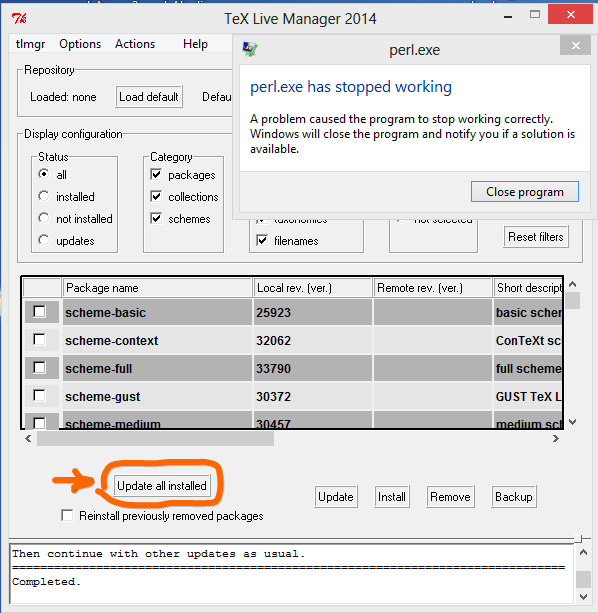Click the Close program button
The width and height of the screenshot is (598, 613).
(525, 192)
